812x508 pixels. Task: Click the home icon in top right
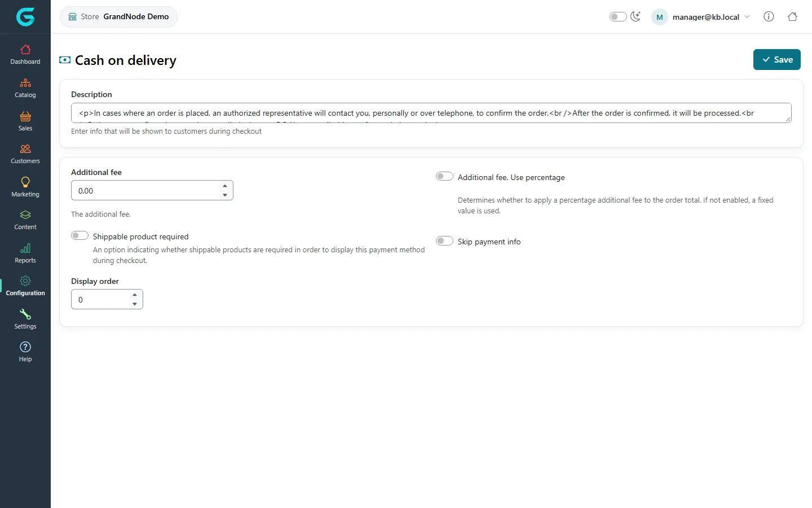click(x=792, y=16)
